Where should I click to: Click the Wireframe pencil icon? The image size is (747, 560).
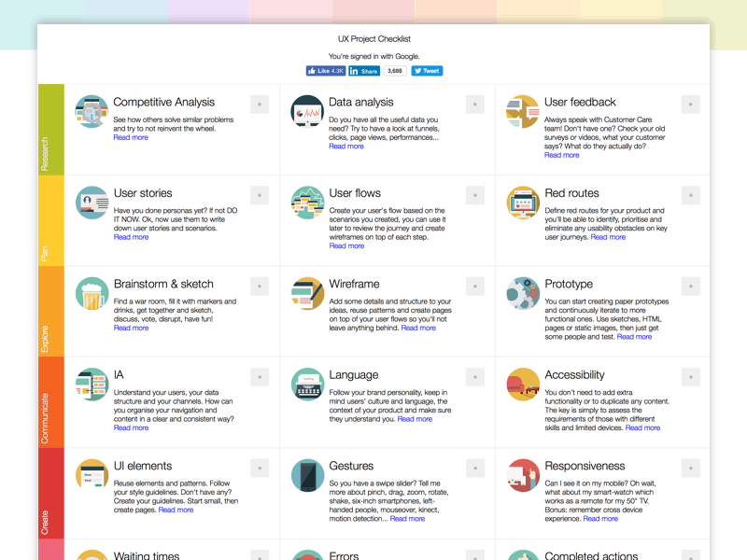[307, 293]
